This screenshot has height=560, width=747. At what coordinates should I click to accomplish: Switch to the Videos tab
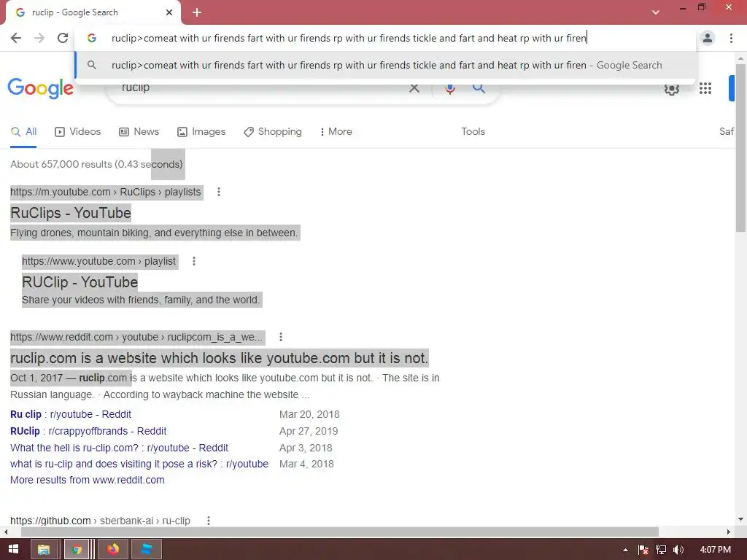pos(77,132)
